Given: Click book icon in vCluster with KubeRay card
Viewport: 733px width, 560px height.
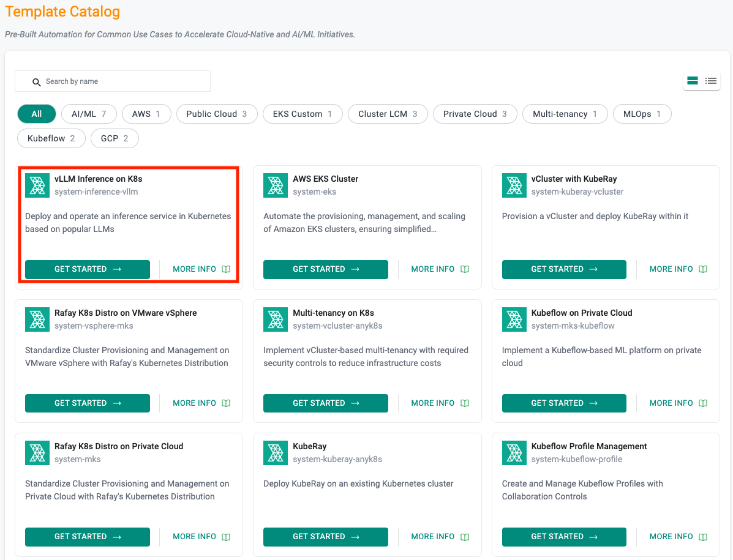Looking at the screenshot, I should (703, 269).
